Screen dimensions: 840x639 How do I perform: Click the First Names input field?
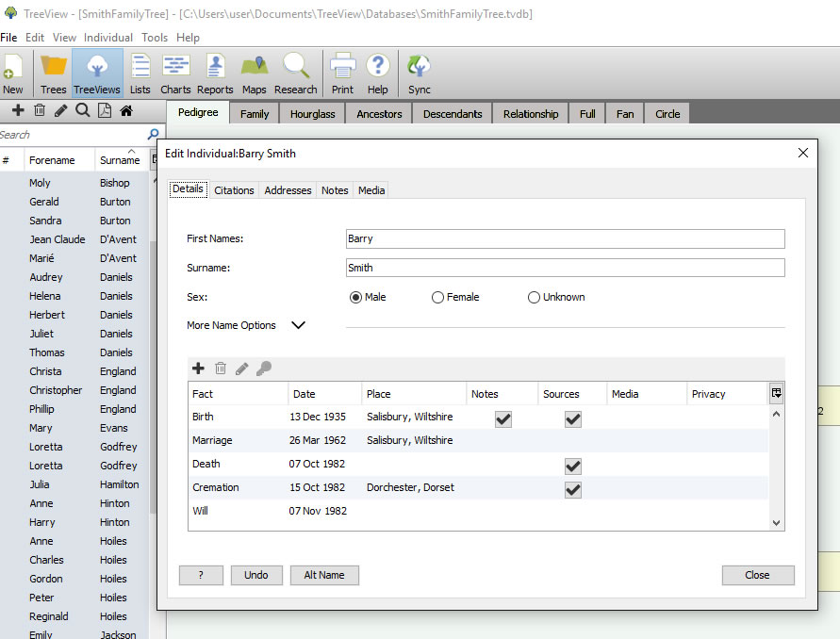pyautogui.click(x=565, y=238)
